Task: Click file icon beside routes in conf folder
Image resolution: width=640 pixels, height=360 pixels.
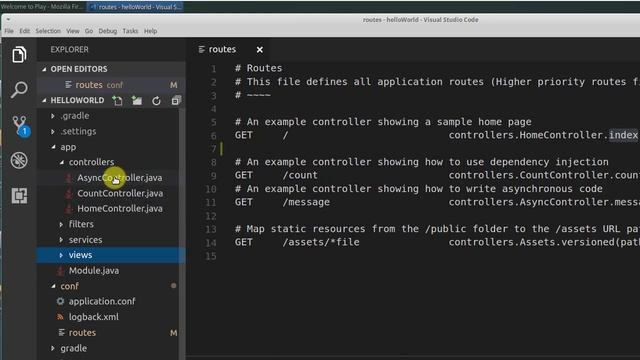Action: tap(61, 332)
